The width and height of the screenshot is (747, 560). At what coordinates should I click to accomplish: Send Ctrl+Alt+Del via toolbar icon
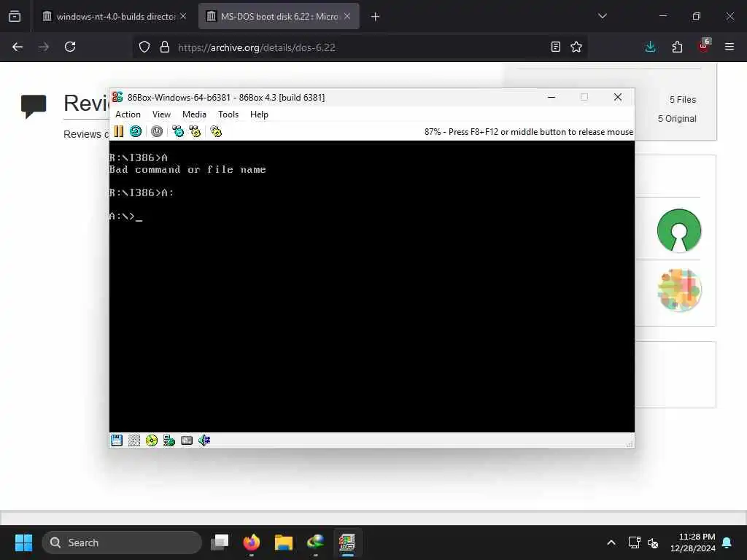178,131
